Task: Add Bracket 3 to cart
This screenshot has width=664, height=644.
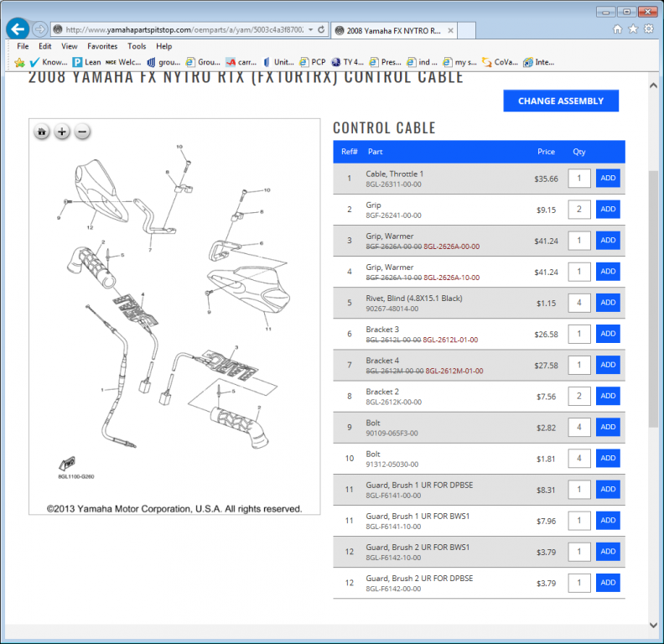Action: tap(608, 334)
